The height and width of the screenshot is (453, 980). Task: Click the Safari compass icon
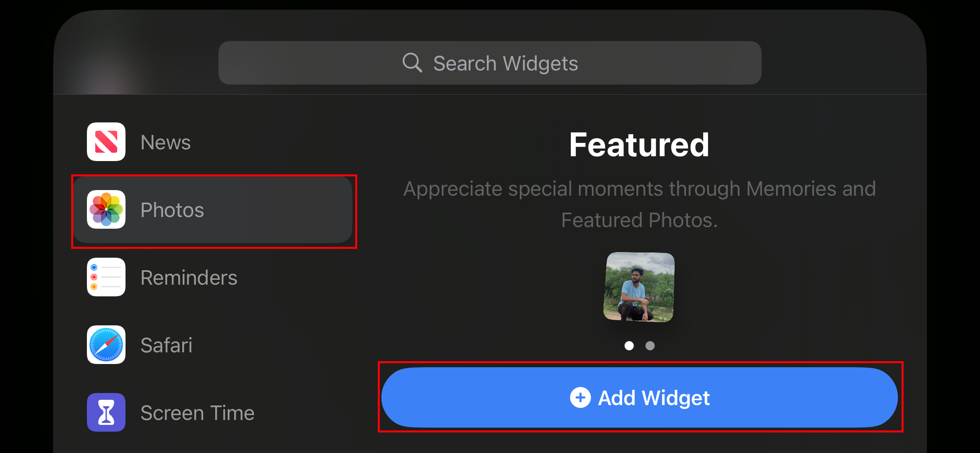(x=106, y=345)
